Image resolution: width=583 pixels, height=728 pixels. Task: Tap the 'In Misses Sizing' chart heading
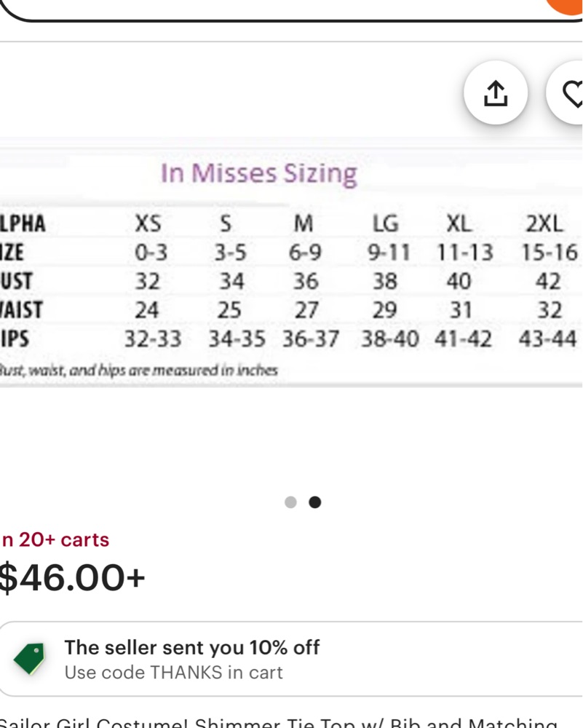click(x=259, y=174)
